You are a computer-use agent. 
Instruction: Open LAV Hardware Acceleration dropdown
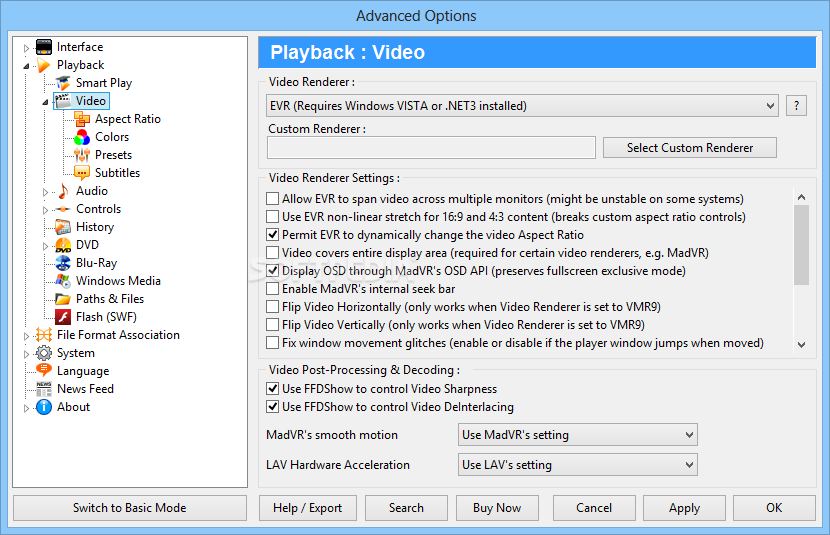coord(578,465)
